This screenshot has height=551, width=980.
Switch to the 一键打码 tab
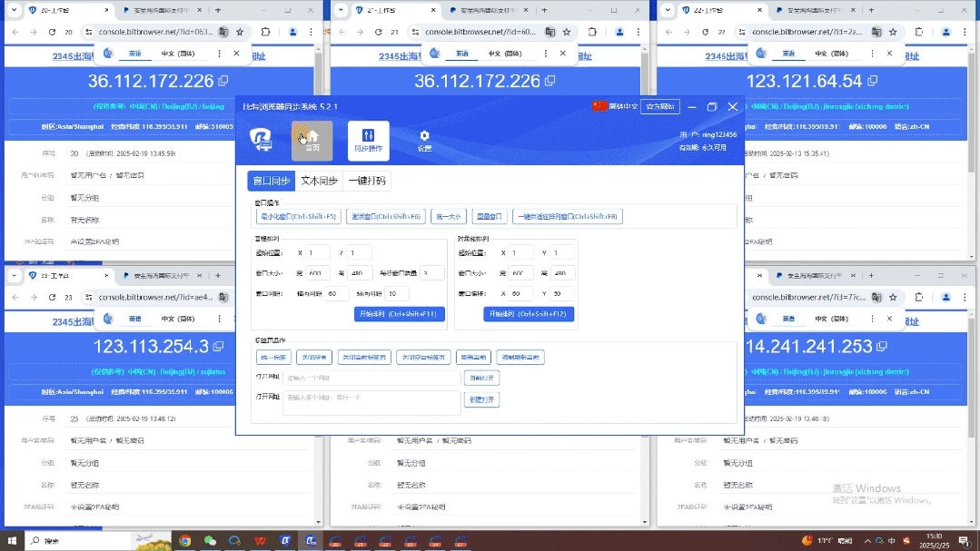coord(367,181)
